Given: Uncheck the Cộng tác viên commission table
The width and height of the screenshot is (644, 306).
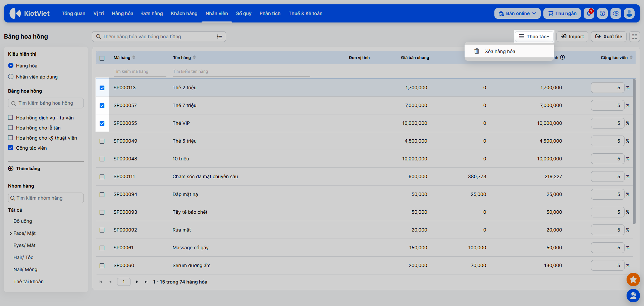Looking at the screenshot, I should [x=10, y=148].
